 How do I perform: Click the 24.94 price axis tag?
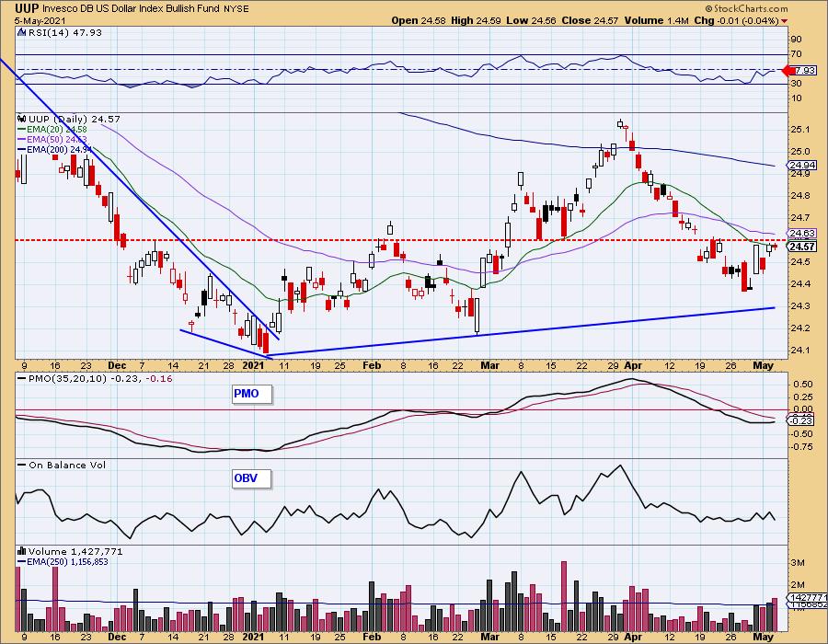click(x=803, y=166)
